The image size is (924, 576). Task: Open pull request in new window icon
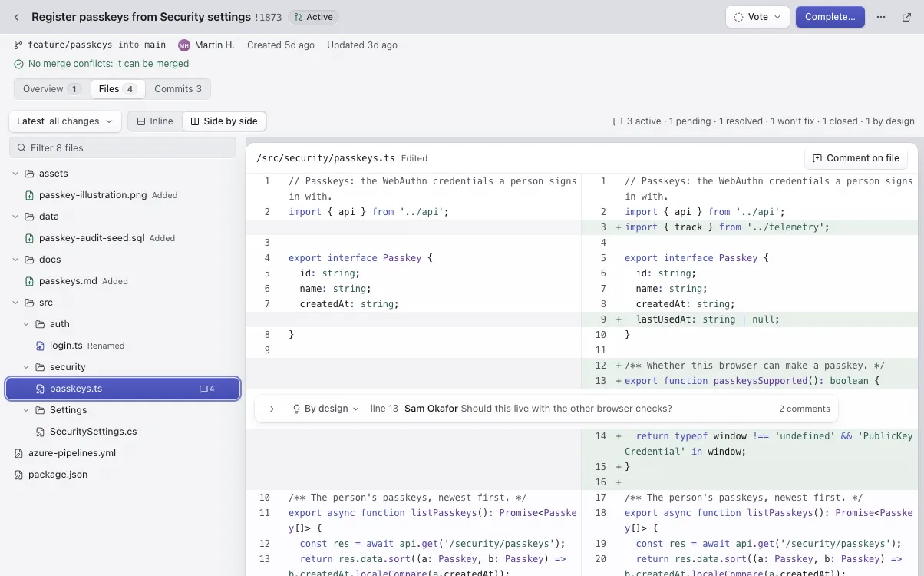(x=906, y=17)
